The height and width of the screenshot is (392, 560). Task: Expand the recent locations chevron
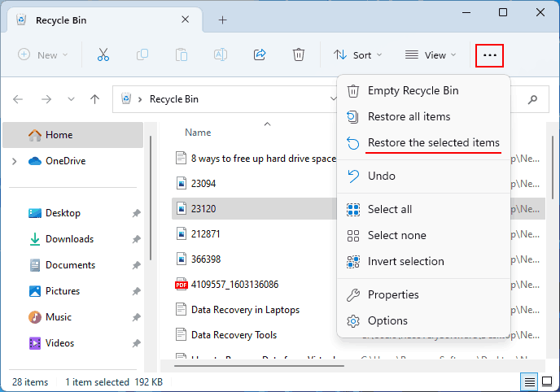[71, 99]
